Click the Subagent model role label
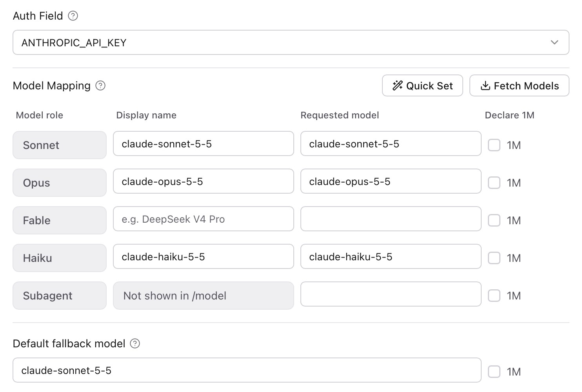 click(60, 296)
